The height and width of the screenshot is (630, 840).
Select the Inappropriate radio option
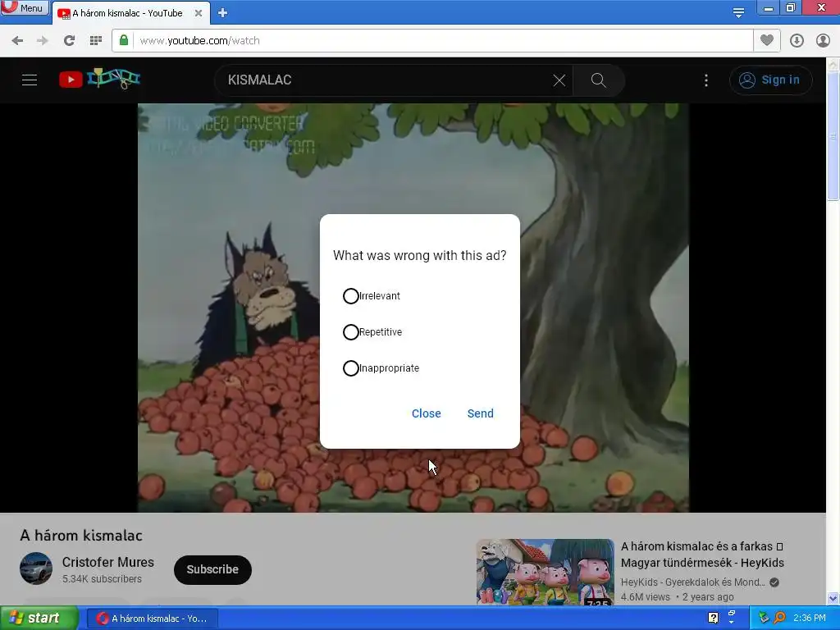click(x=351, y=368)
